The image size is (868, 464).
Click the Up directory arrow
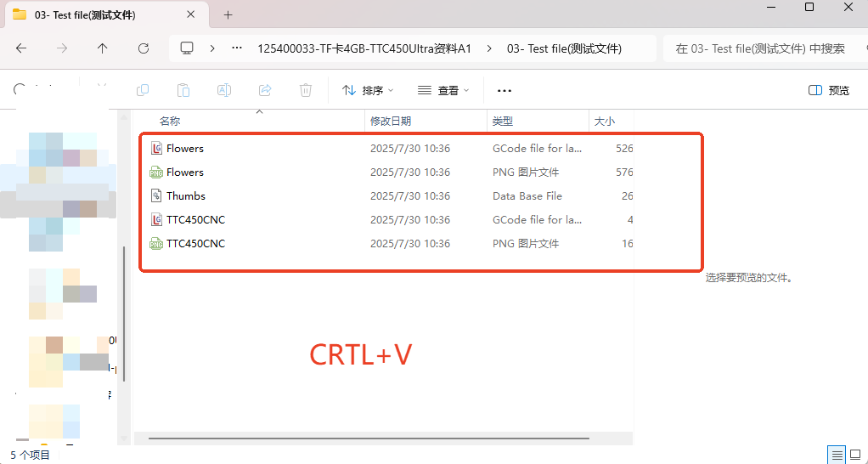point(103,48)
